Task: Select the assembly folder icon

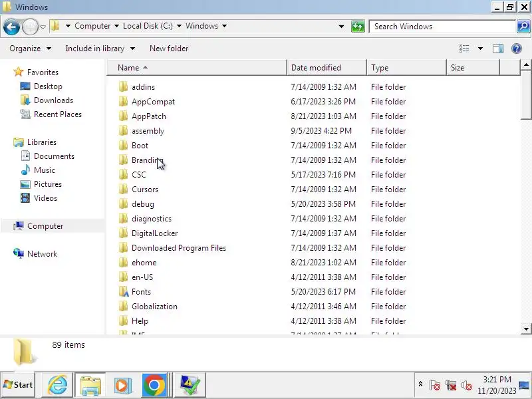Action: point(123,130)
